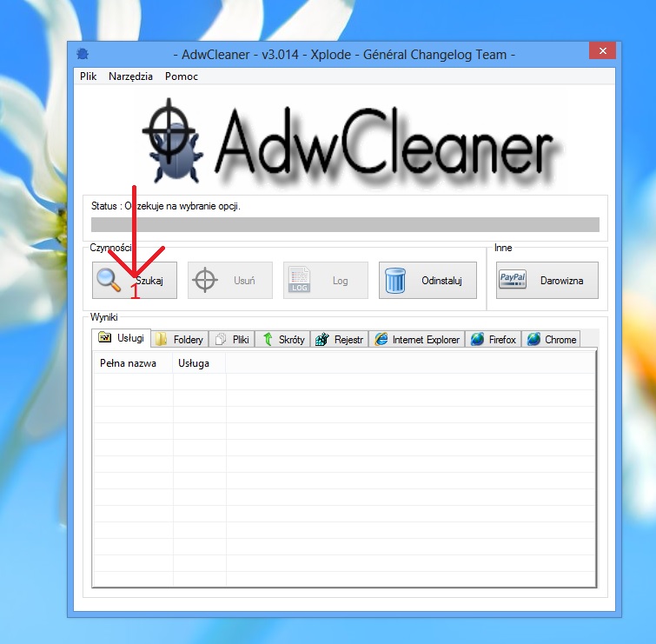
Task: Click the AdwCleaner banner wordmark
Action: [x=385, y=144]
